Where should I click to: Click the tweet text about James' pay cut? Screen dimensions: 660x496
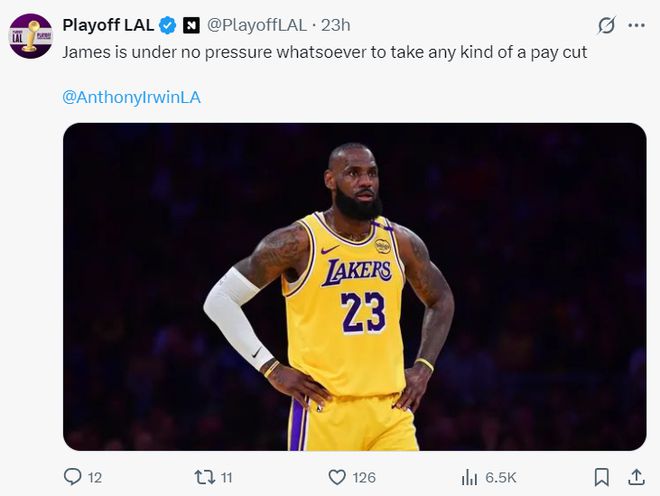[x=324, y=51]
